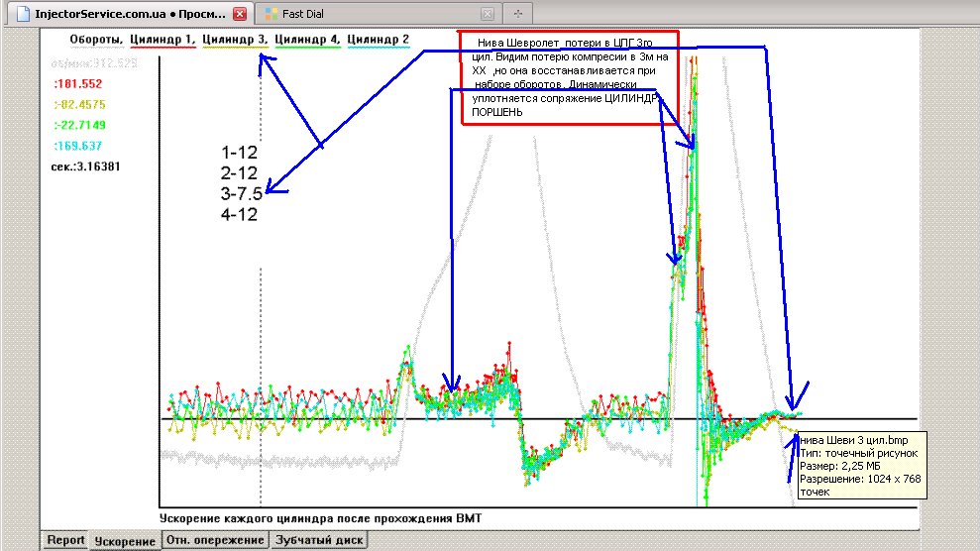Toggle Цилиндр 1 red legend entry
The height and width of the screenshot is (551, 980).
tap(163, 40)
